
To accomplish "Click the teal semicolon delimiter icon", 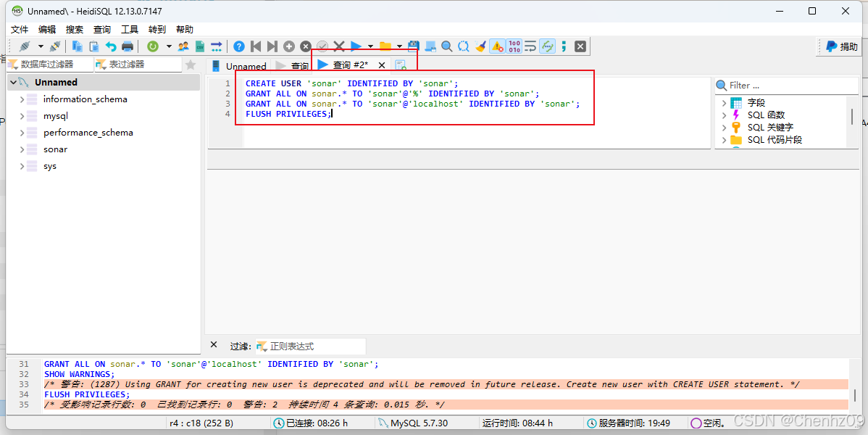I will click(564, 46).
